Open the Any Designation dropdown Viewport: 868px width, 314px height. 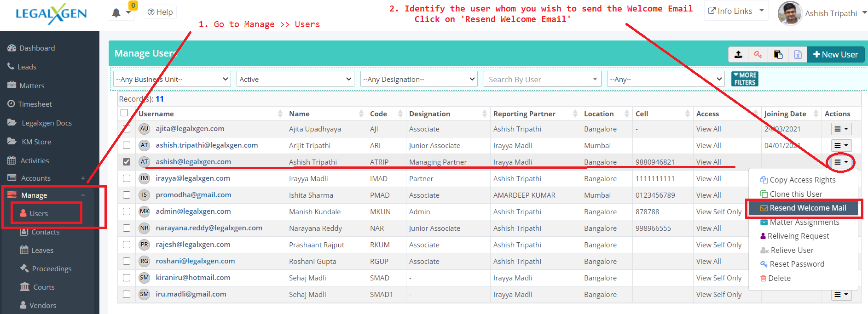pyautogui.click(x=419, y=79)
